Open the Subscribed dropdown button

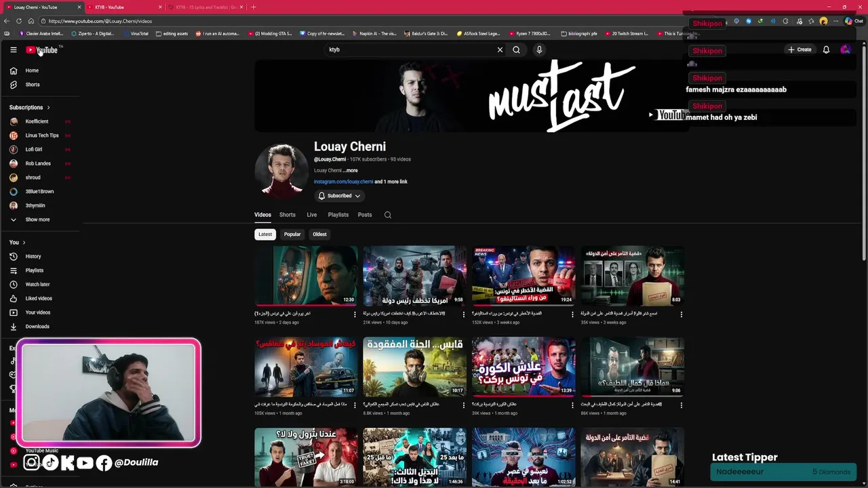[339, 196]
